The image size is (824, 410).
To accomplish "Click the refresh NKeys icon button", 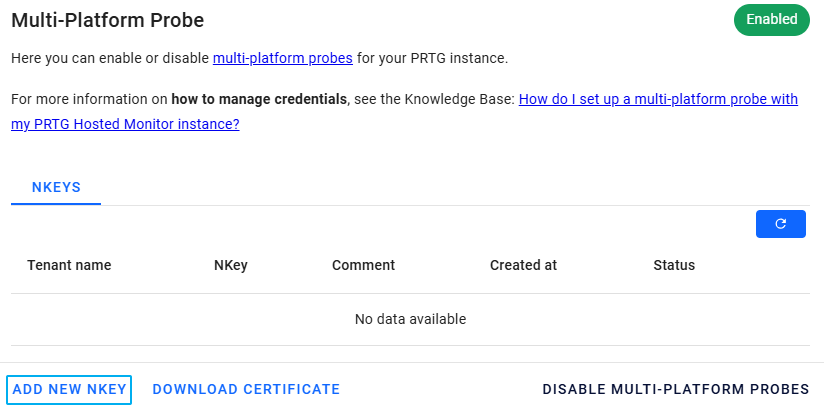I will pyautogui.click(x=780, y=224).
